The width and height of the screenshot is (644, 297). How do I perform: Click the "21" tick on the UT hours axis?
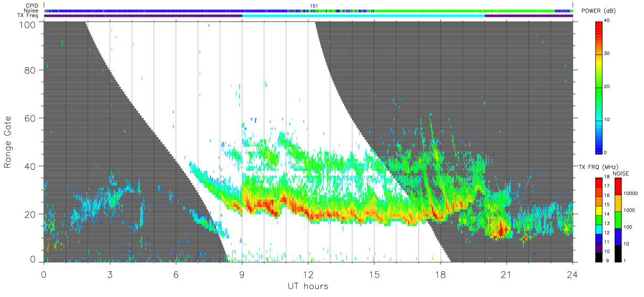pos(506,274)
